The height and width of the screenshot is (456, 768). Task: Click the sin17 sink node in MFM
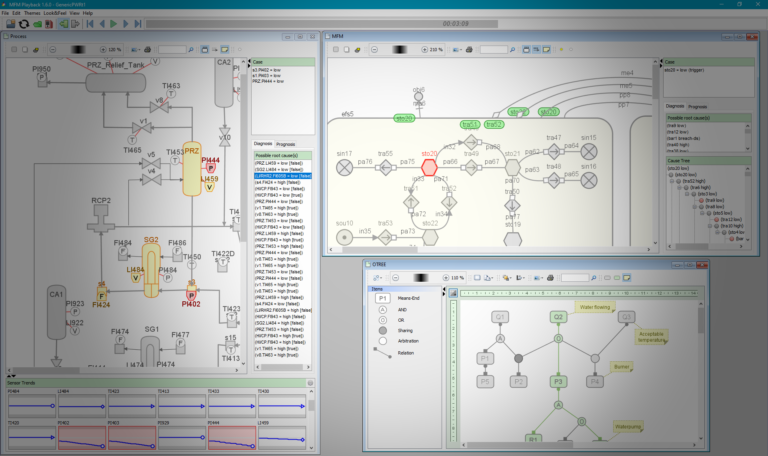(x=344, y=168)
